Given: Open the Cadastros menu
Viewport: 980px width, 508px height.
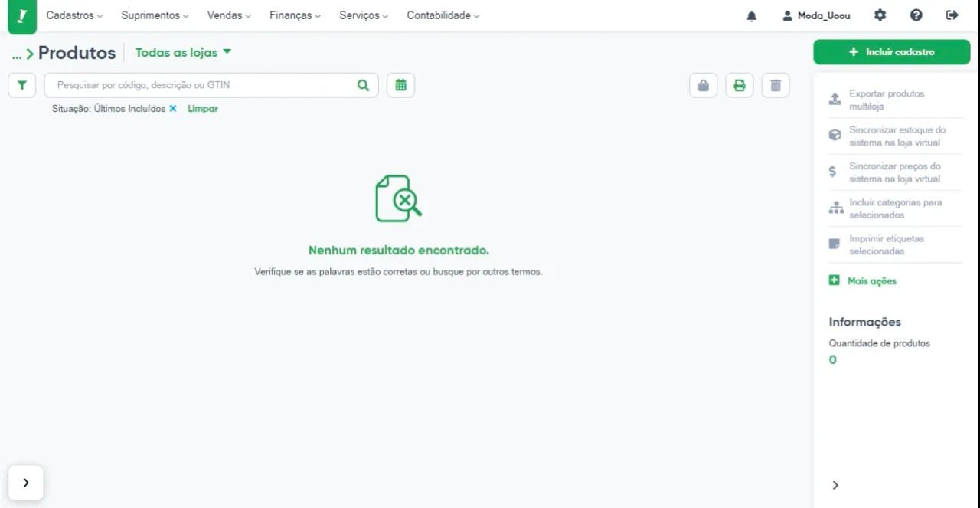Looking at the screenshot, I should (73, 15).
